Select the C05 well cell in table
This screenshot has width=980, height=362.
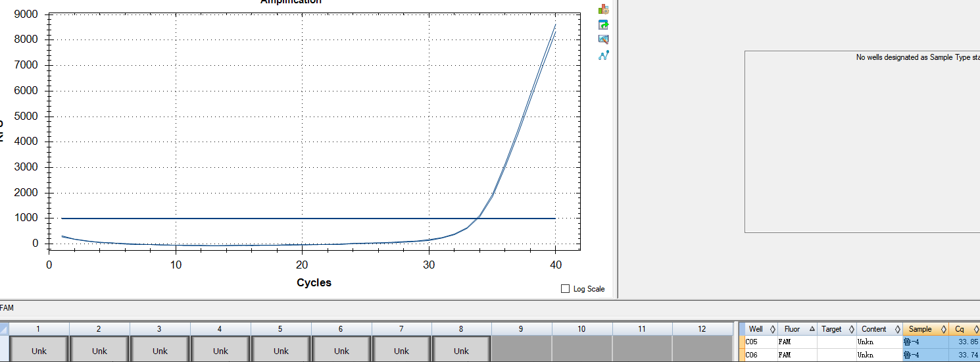[x=760, y=342]
